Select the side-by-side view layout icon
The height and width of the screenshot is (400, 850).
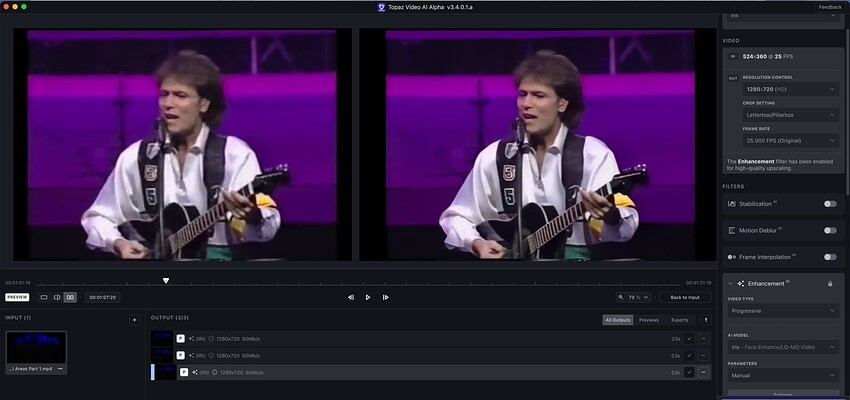[x=70, y=297]
